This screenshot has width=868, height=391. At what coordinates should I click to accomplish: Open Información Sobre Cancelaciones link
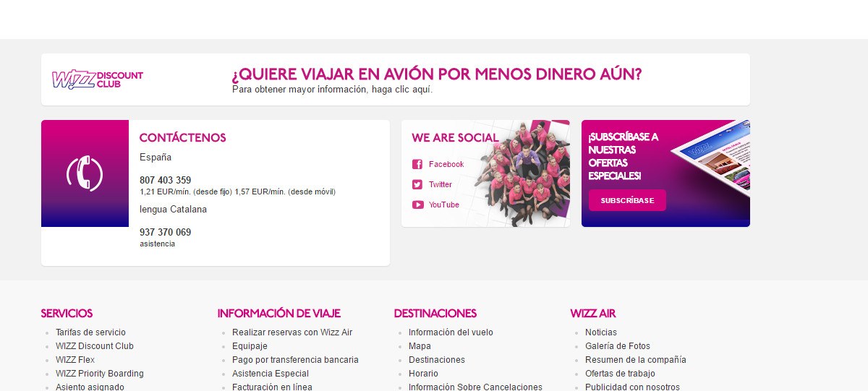point(475,387)
